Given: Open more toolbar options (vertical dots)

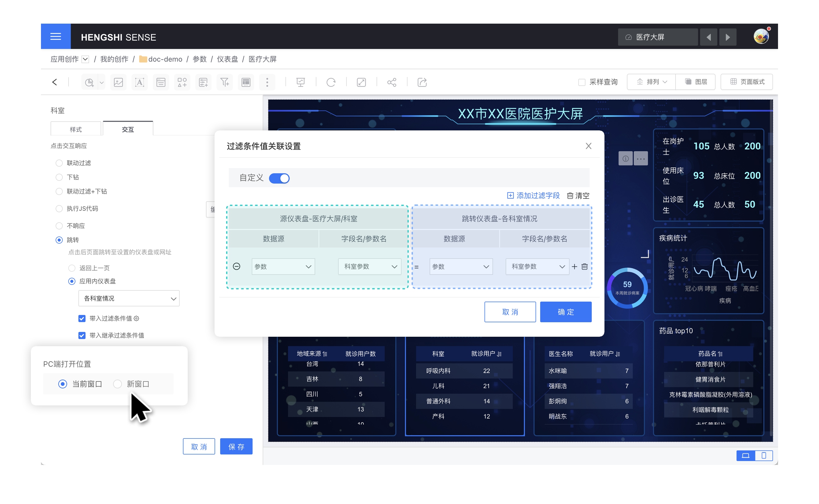Looking at the screenshot, I should [x=267, y=82].
